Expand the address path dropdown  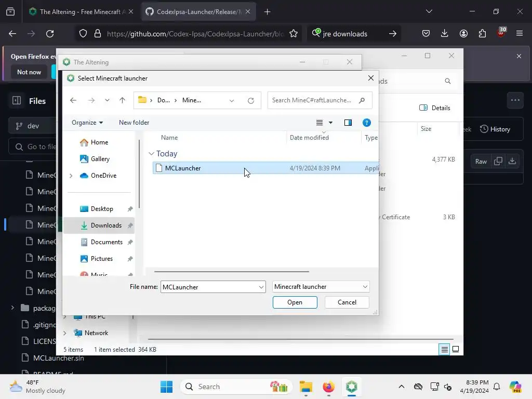click(231, 100)
